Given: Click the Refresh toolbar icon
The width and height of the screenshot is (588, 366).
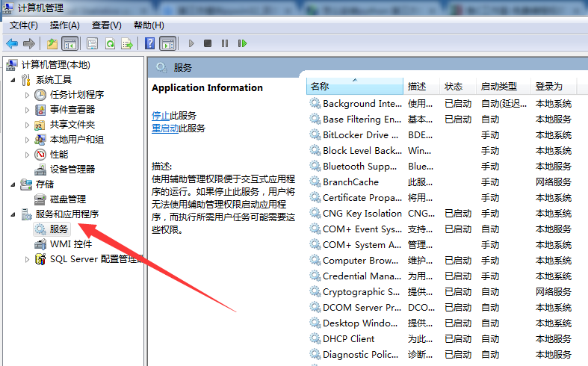Looking at the screenshot, I should point(110,43).
